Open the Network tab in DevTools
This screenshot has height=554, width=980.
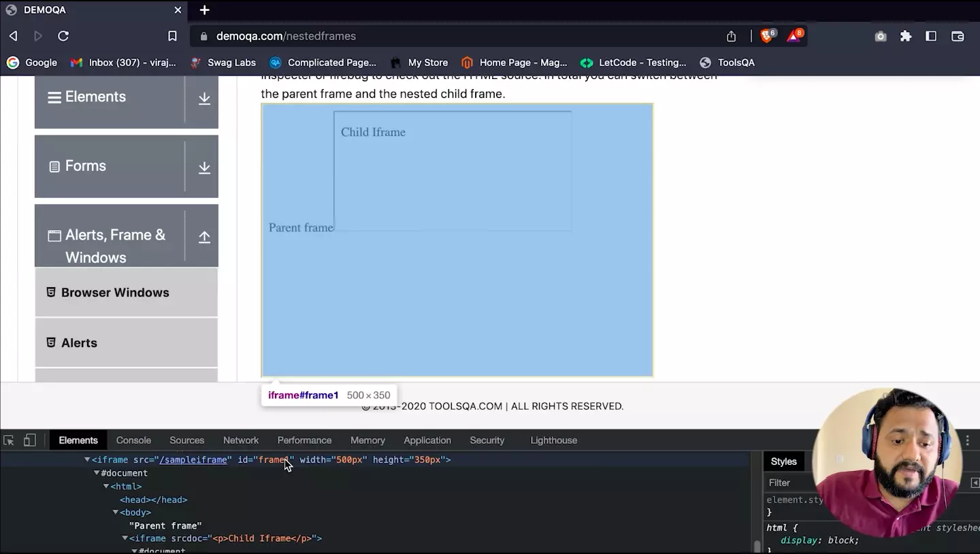(240, 440)
